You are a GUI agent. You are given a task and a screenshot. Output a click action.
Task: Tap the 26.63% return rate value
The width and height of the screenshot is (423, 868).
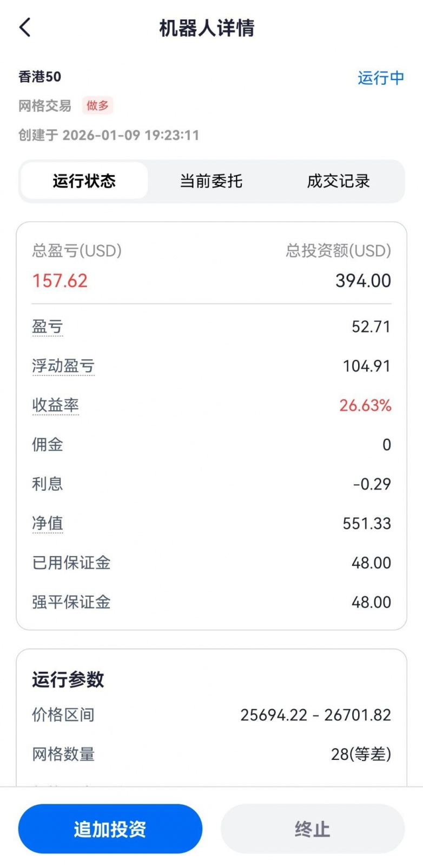(365, 405)
